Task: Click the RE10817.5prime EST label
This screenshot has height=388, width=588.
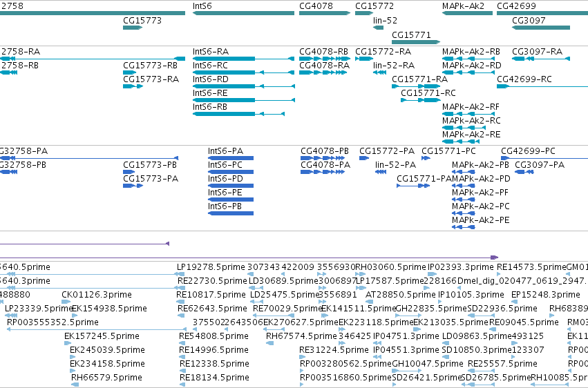Action: tap(210, 295)
